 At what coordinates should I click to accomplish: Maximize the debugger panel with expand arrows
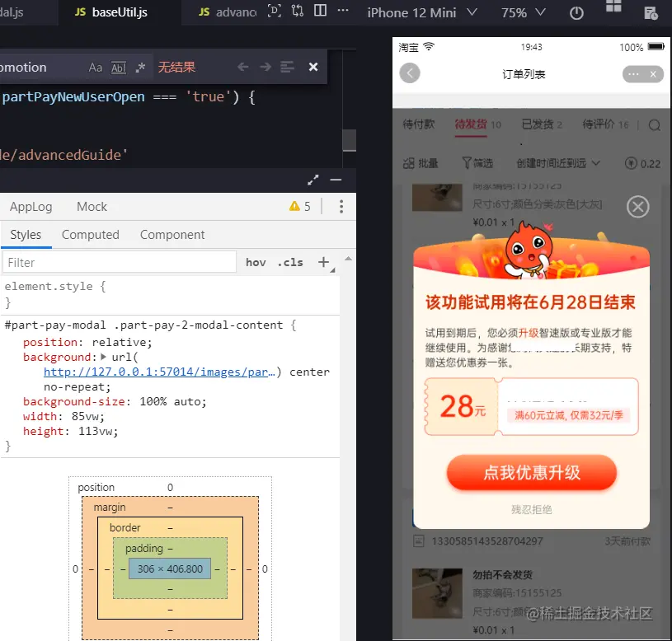point(313,180)
